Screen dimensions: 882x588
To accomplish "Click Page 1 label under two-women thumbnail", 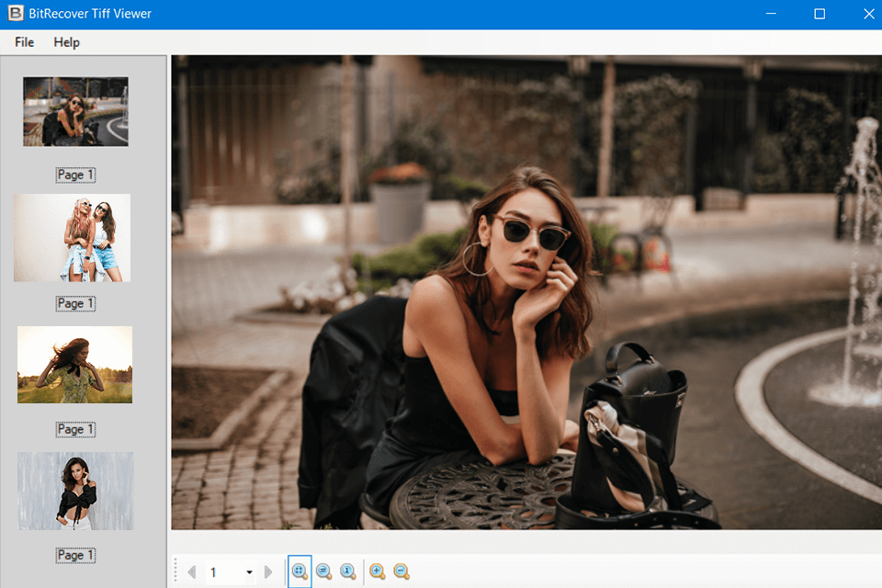I will coord(75,303).
